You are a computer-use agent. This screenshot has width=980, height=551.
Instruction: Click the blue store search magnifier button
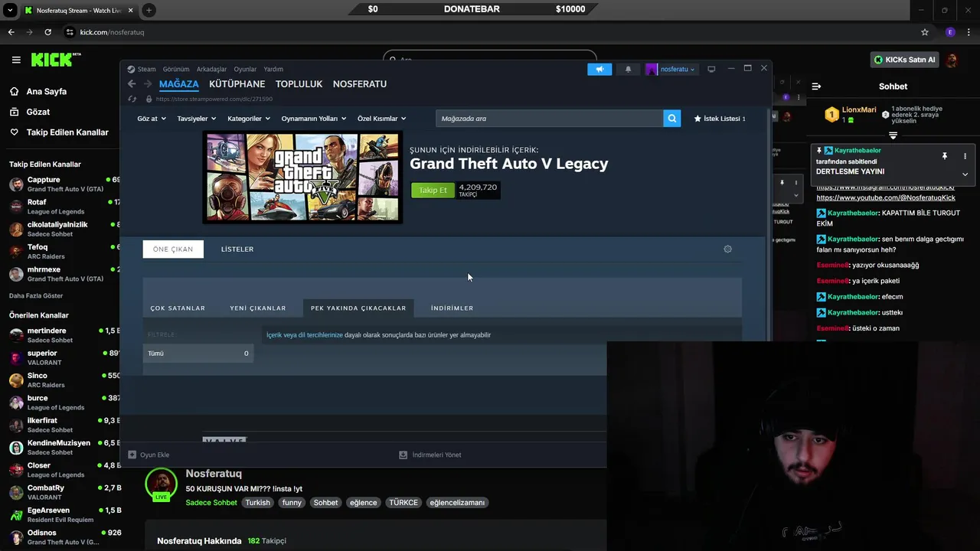[671, 119]
